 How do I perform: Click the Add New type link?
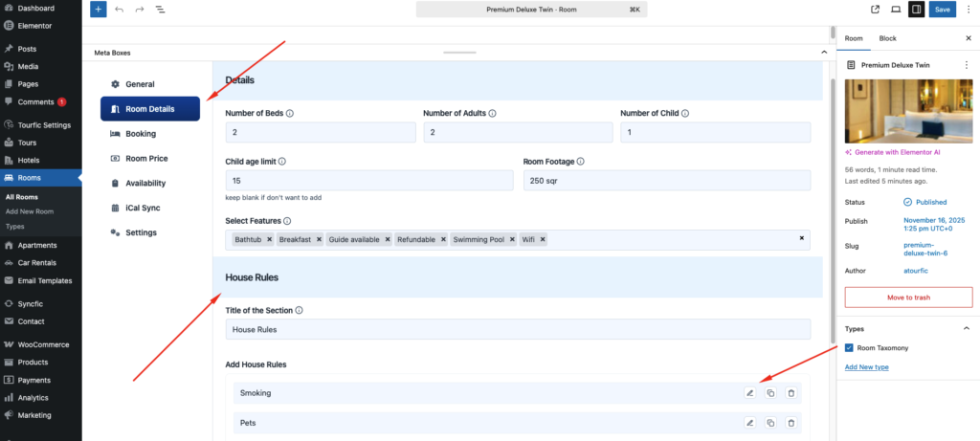(867, 367)
